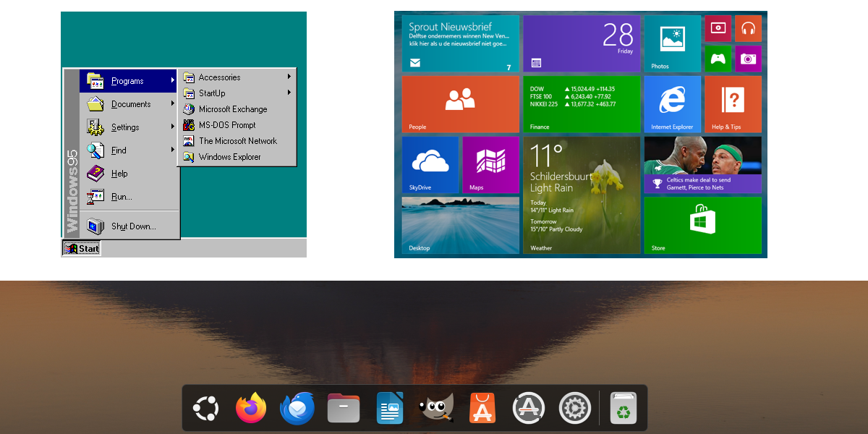Click Shut Down in the Start menu
The height and width of the screenshot is (434, 868).
(132, 226)
